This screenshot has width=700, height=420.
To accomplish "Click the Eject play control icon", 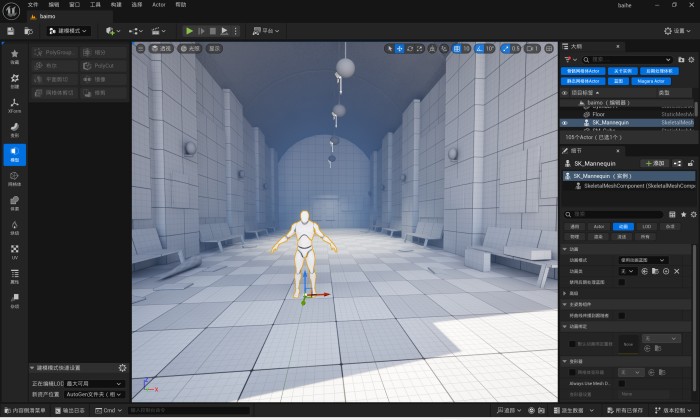I will point(225,31).
